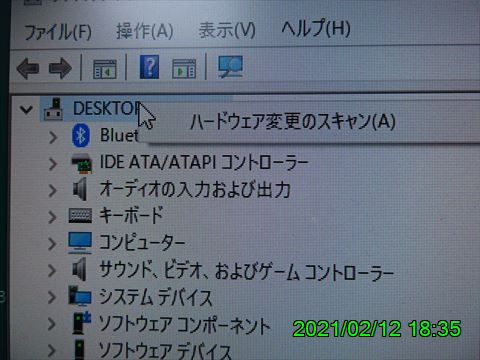Screen dimensions: 480x360
Task: Select the コンピューター tree item
Action: click(x=142, y=242)
